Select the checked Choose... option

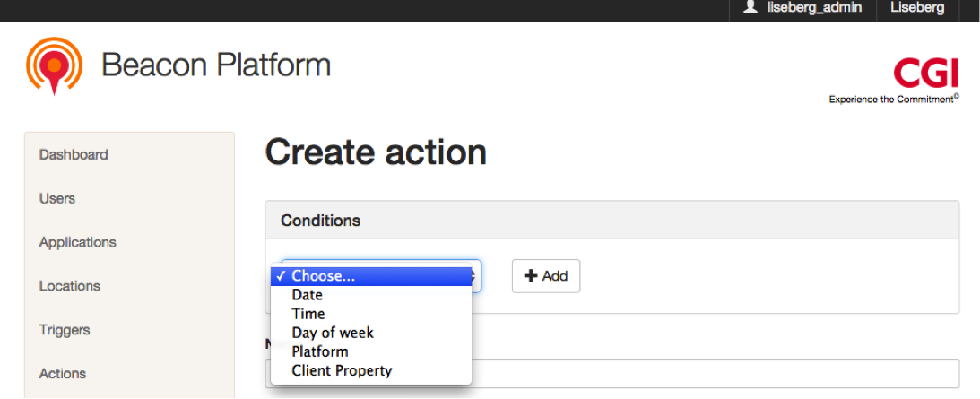coord(371,276)
